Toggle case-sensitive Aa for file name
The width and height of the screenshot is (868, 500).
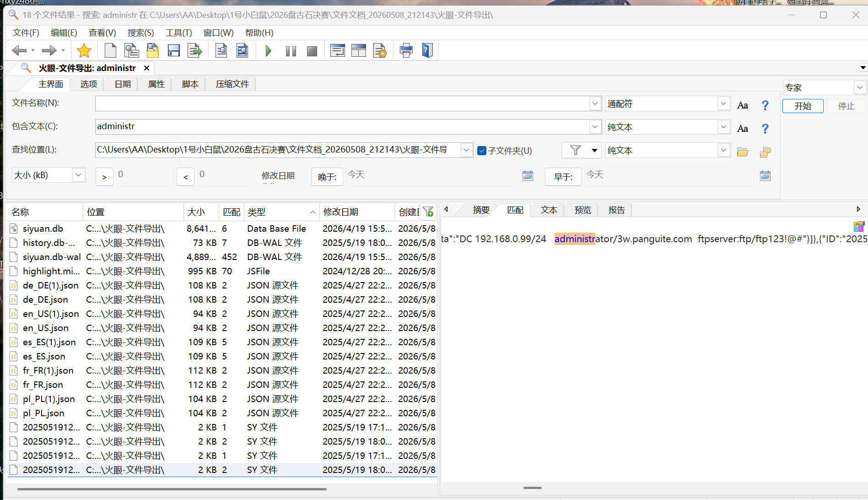[743, 105]
